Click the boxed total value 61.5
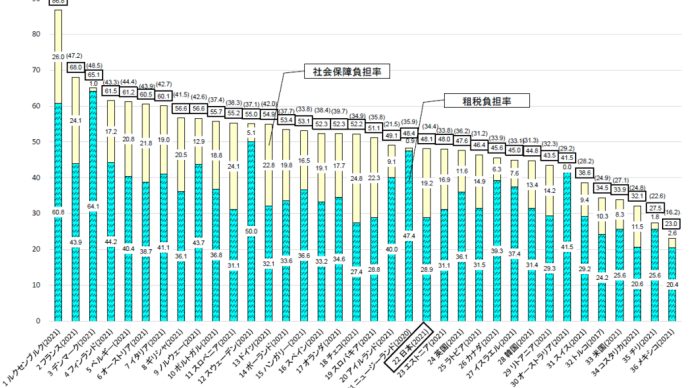 (x=110, y=91)
